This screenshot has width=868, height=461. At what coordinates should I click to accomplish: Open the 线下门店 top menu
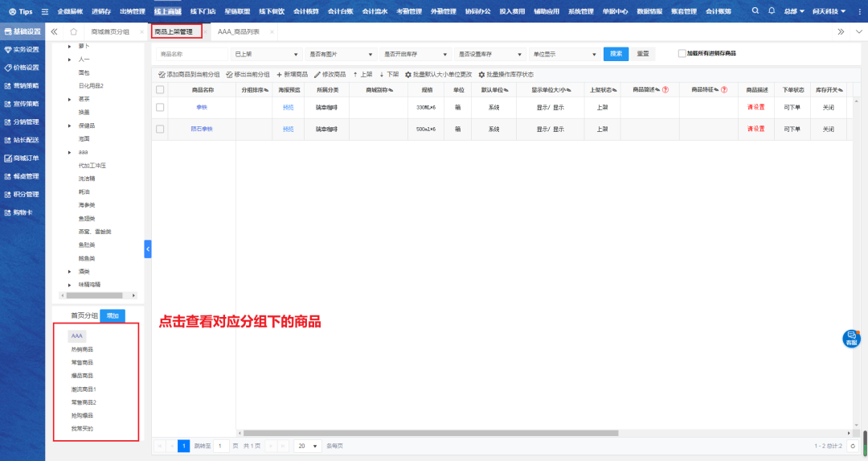(x=204, y=11)
